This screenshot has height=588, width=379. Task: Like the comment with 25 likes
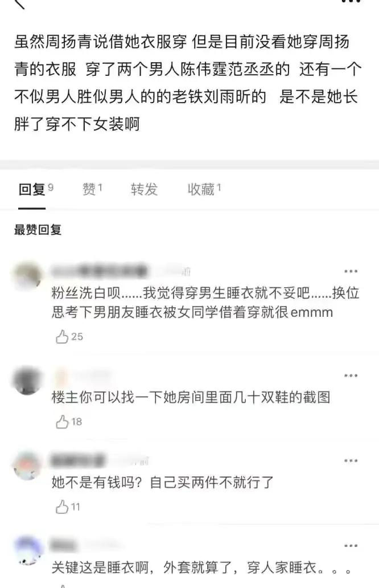(x=69, y=337)
